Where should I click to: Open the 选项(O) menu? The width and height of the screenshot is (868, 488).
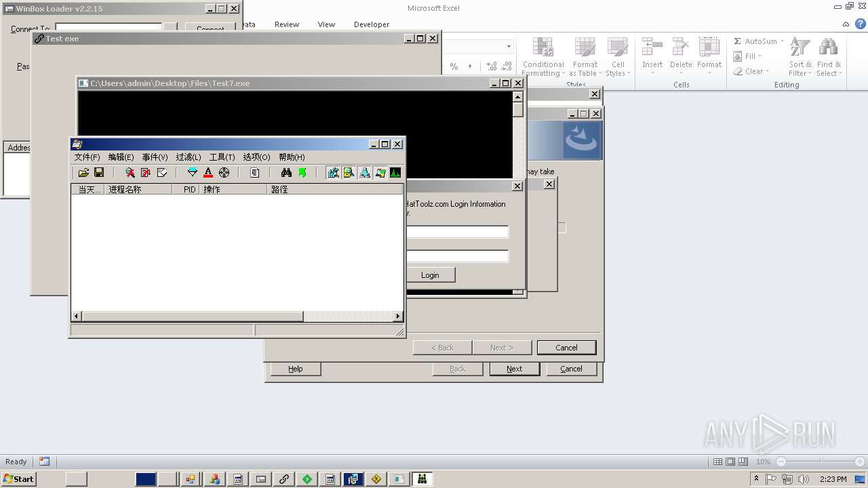pyautogui.click(x=256, y=157)
